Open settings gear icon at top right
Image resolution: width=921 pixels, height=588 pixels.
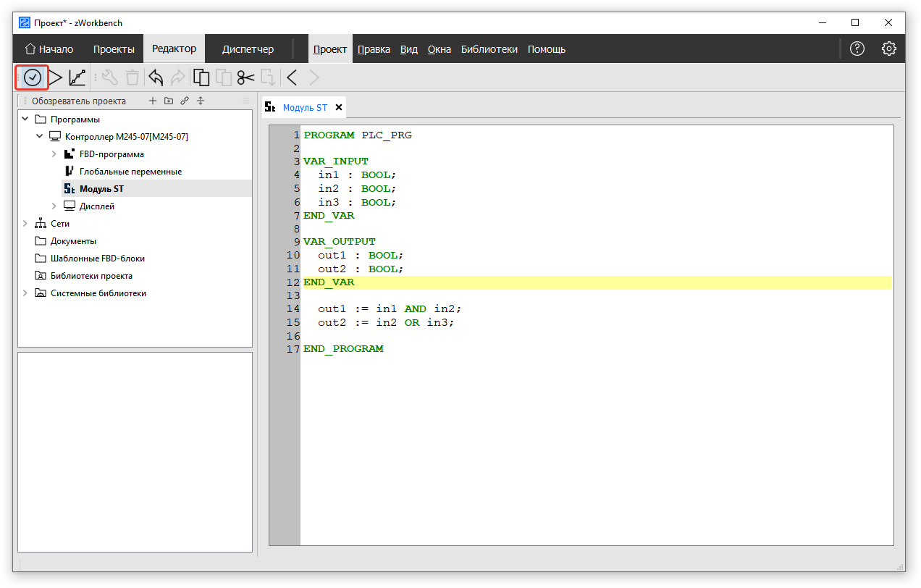[889, 49]
